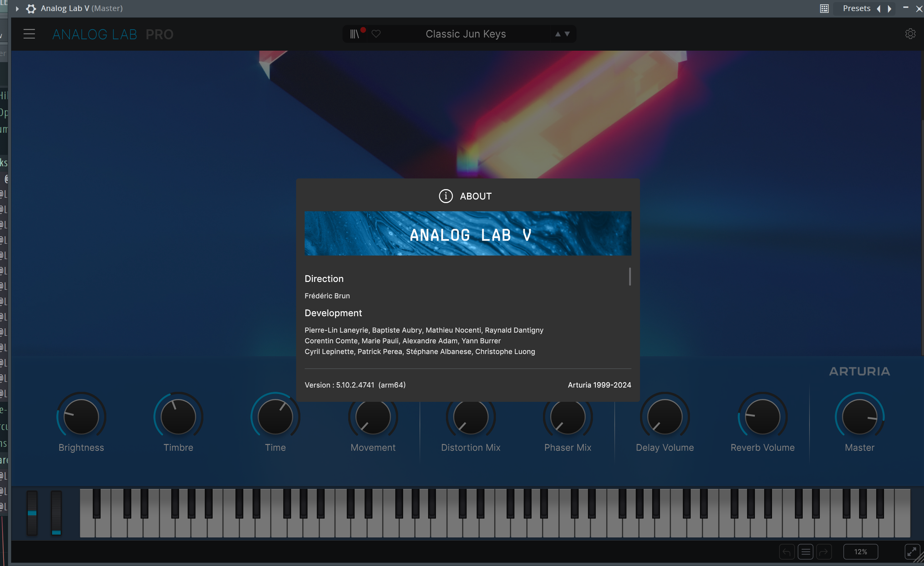924x566 pixels.
Task: Click the name Frédéric Brun
Action: pos(327,296)
